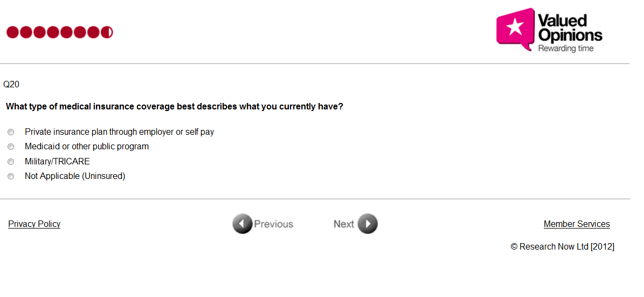Open the Member Services link
This screenshot has width=644, height=297.
tap(577, 224)
